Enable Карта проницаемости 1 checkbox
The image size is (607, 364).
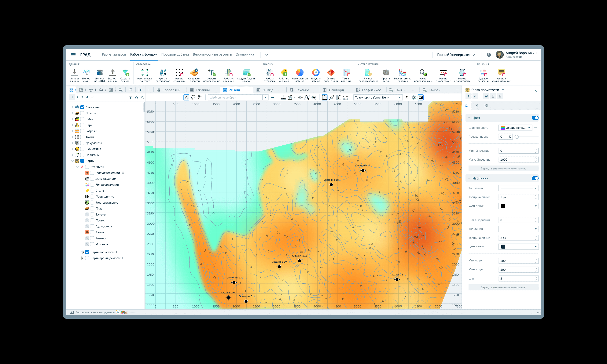click(87, 258)
